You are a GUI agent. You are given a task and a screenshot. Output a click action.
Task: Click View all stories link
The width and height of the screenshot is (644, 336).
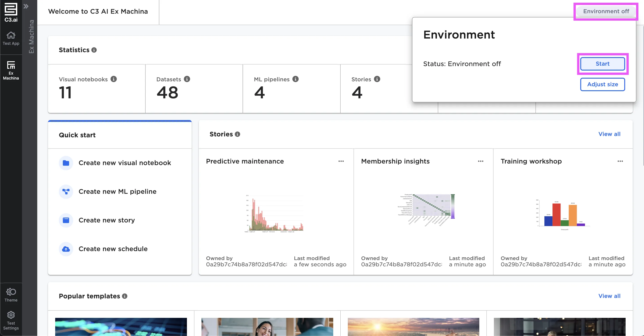(x=609, y=134)
